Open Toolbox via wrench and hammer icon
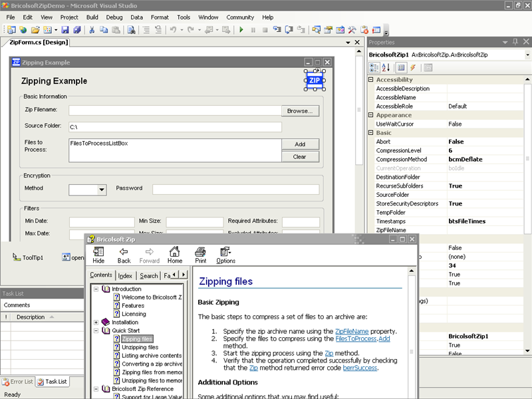Image resolution: width=532 pixels, height=399 pixels. (x=352, y=30)
